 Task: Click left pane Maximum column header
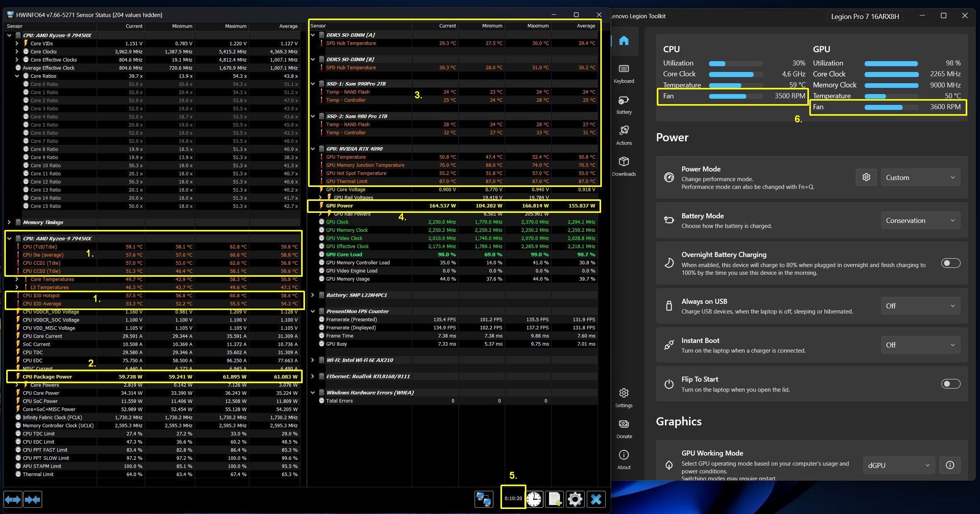(222, 26)
